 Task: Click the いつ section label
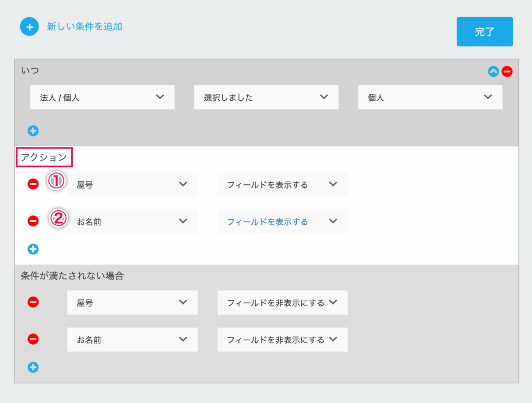[30, 71]
